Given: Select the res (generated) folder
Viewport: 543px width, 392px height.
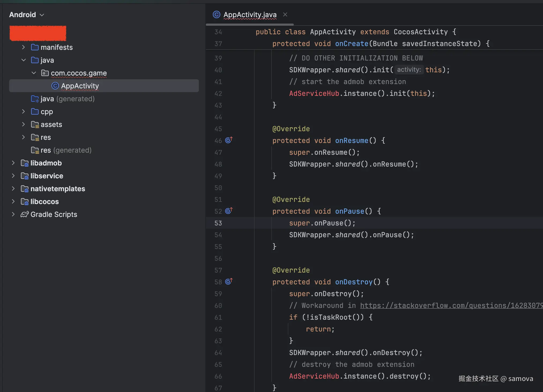Looking at the screenshot, I should pos(66,150).
